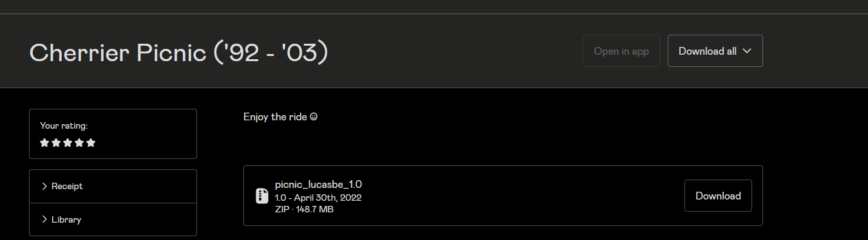Expand the Library section
The height and width of the screenshot is (240, 868).
point(113,219)
